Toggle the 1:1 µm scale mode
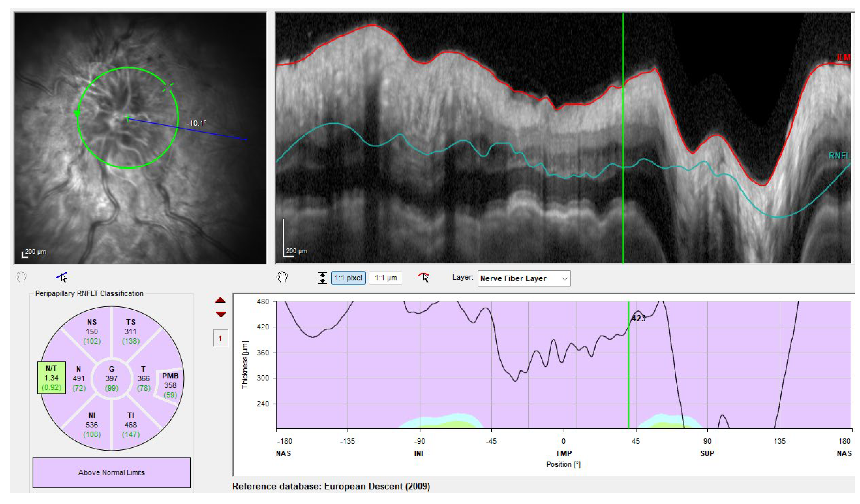Screen dimensions: 860x504 [x=386, y=278]
